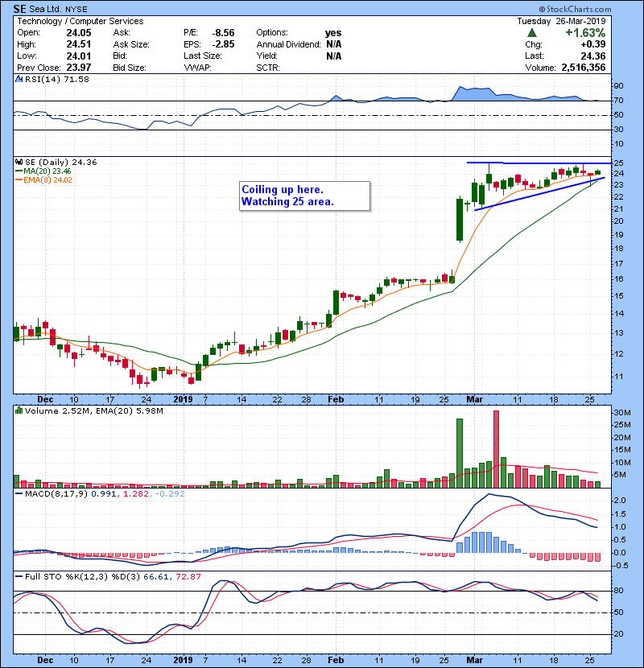644x668 pixels.
Task: Click the stochastic %D value 72.87
Action: pyautogui.click(x=187, y=577)
